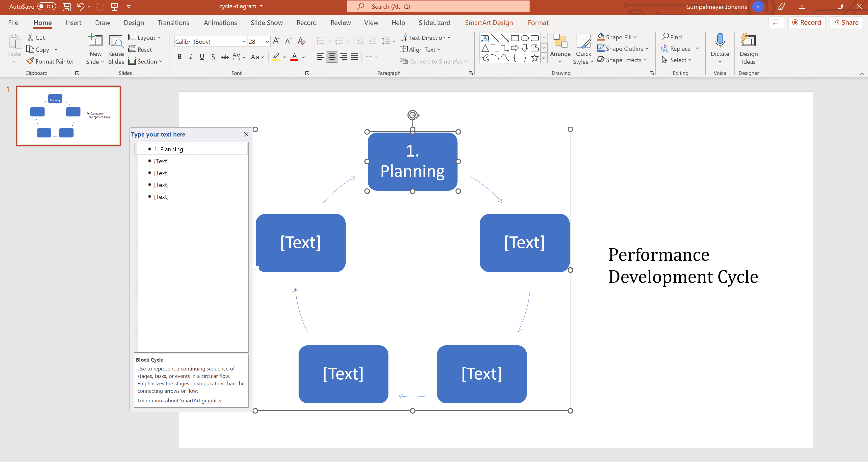Click the text highlight color swatch

tap(276, 57)
